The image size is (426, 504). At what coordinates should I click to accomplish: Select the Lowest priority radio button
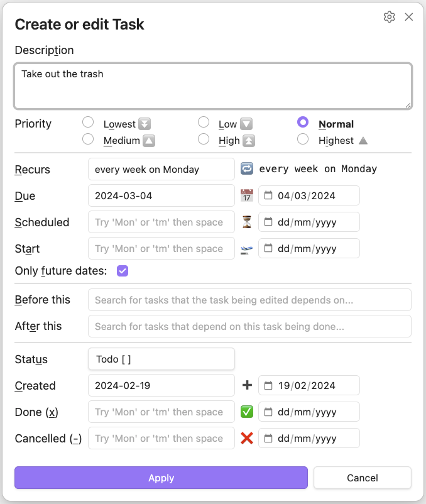(89, 123)
